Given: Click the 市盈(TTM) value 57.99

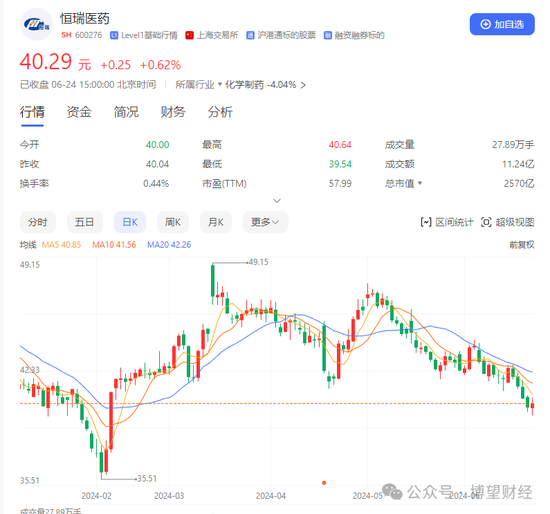Looking at the screenshot, I should coord(340,183).
